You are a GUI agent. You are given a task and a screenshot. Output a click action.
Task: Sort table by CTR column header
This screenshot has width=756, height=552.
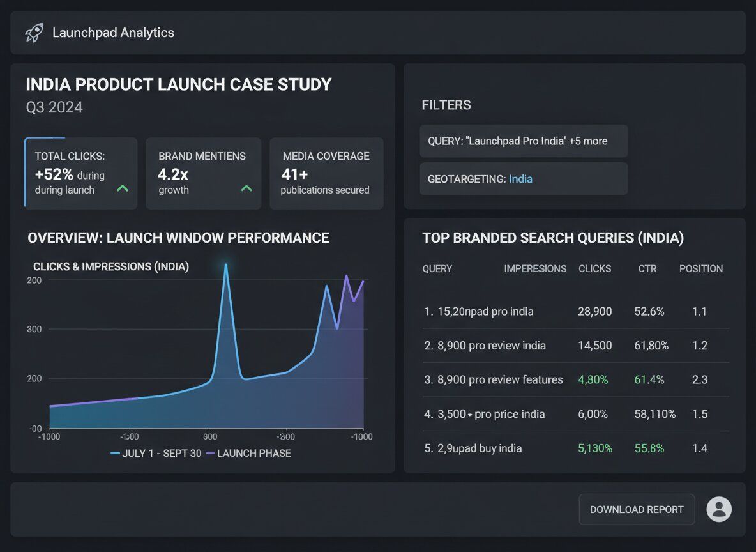tap(647, 269)
